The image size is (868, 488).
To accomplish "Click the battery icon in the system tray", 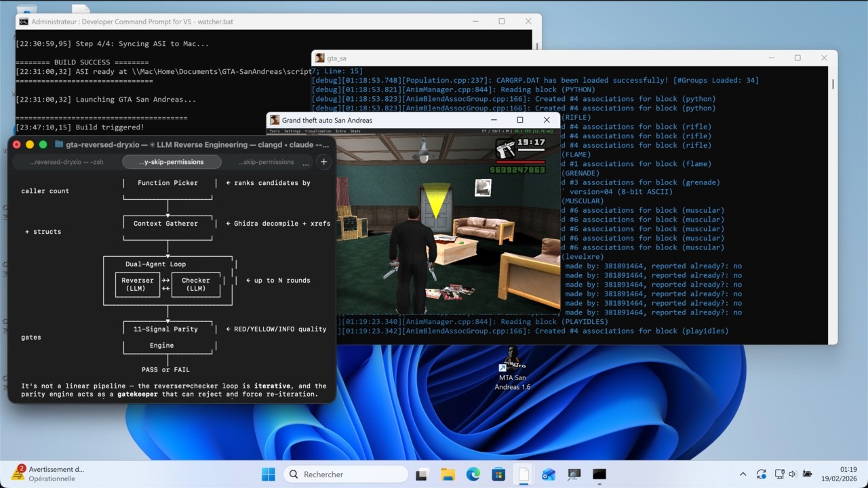I will coord(807,474).
